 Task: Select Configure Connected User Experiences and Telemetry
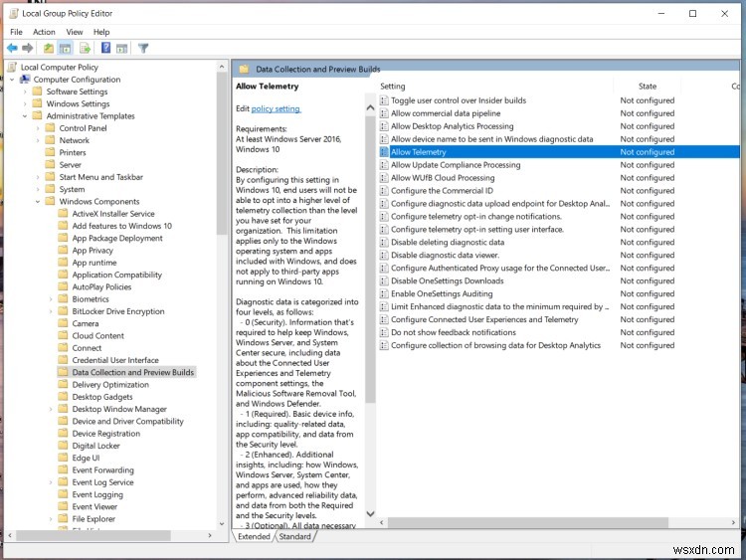(x=484, y=319)
